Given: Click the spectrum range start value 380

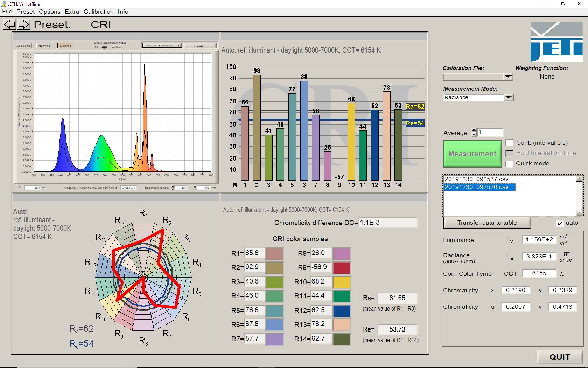Looking at the screenshot, I should pos(181,188).
